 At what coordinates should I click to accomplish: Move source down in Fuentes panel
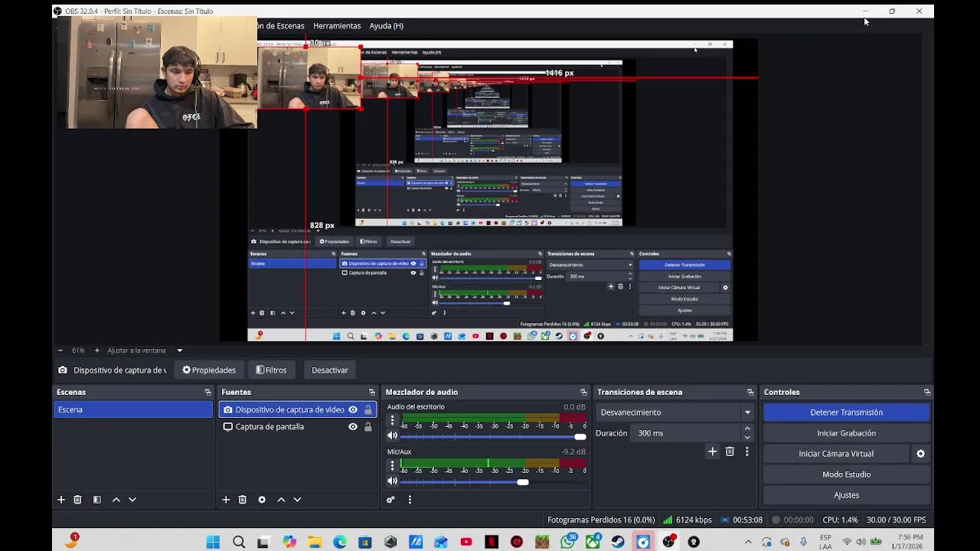click(x=297, y=500)
